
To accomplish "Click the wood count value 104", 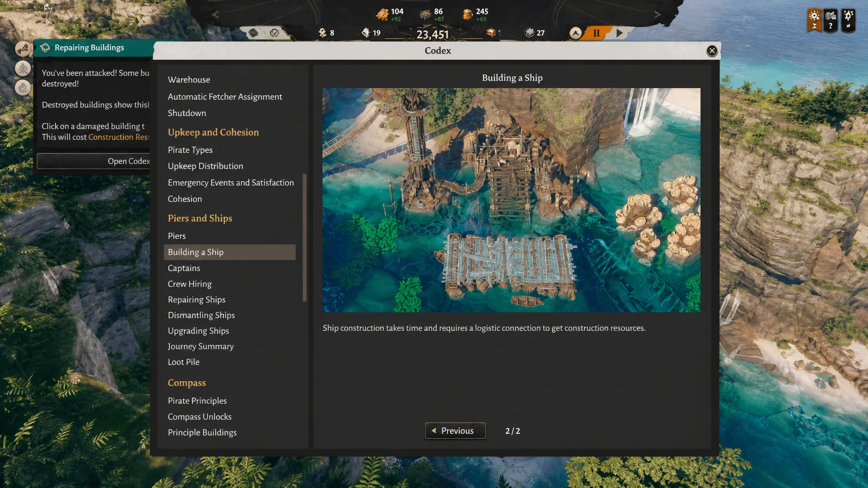I will point(397,11).
